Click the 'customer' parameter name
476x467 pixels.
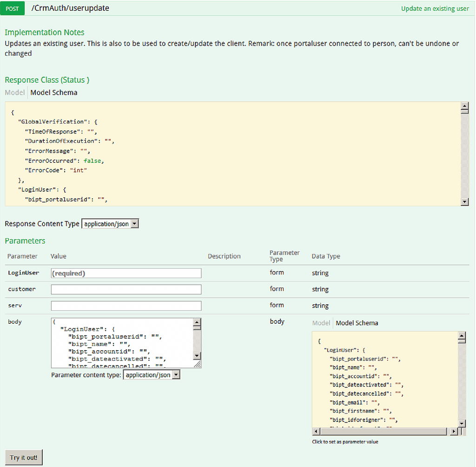(x=21, y=289)
